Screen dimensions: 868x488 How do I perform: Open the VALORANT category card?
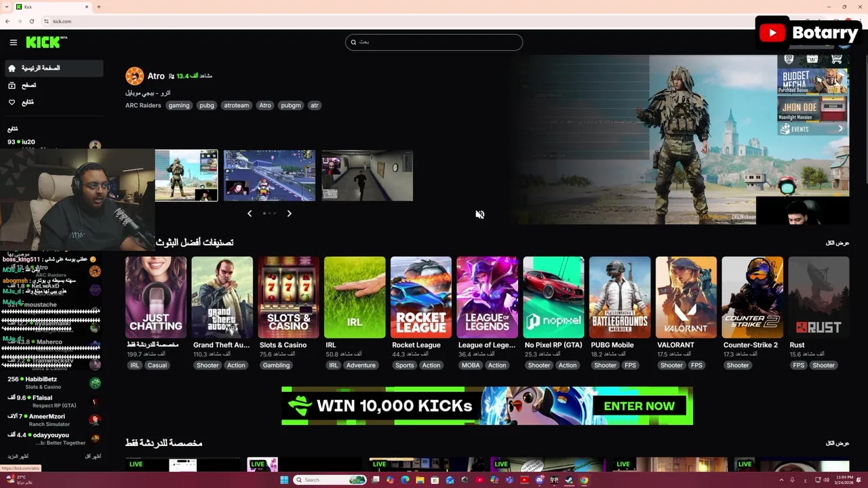[686, 297]
